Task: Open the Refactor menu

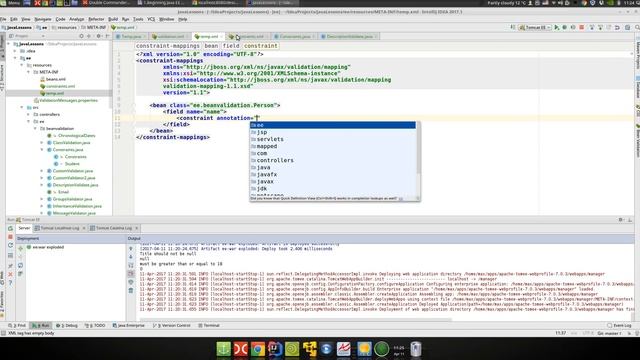Action: click(96, 19)
